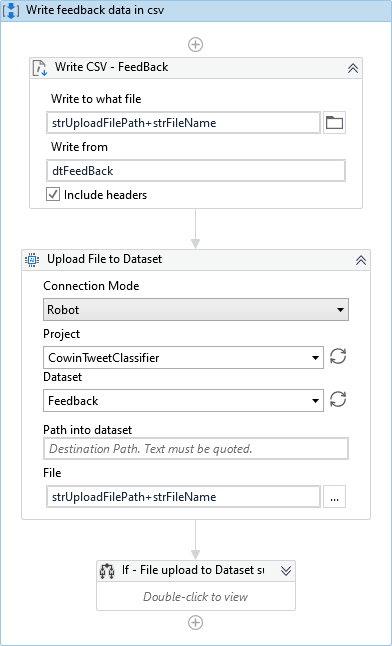This screenshot has height=646, width=392.
Task: Edit the File strUploadFilePath field
Action: point(183,496)
